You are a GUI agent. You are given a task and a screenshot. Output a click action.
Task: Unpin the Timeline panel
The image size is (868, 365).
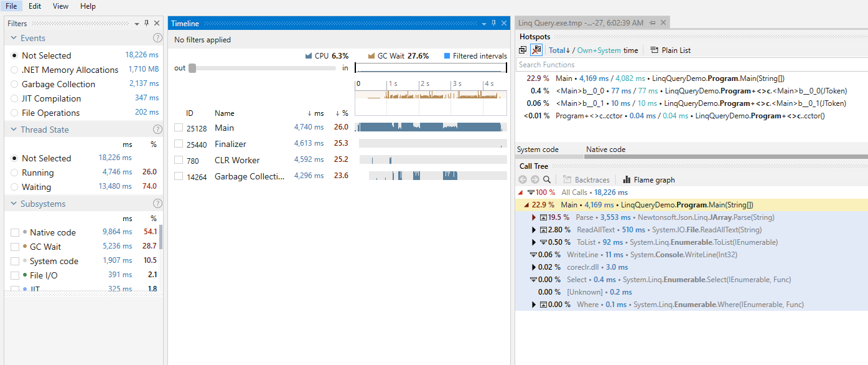494,23
